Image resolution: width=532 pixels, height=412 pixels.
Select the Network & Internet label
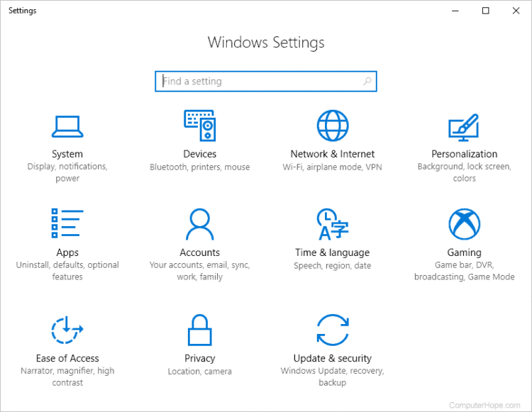coord(333,154)
